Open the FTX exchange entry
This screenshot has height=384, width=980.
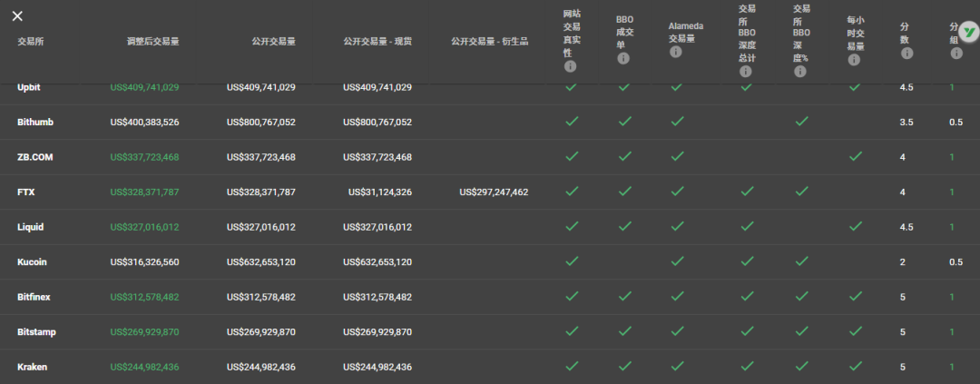coord(25,192)
